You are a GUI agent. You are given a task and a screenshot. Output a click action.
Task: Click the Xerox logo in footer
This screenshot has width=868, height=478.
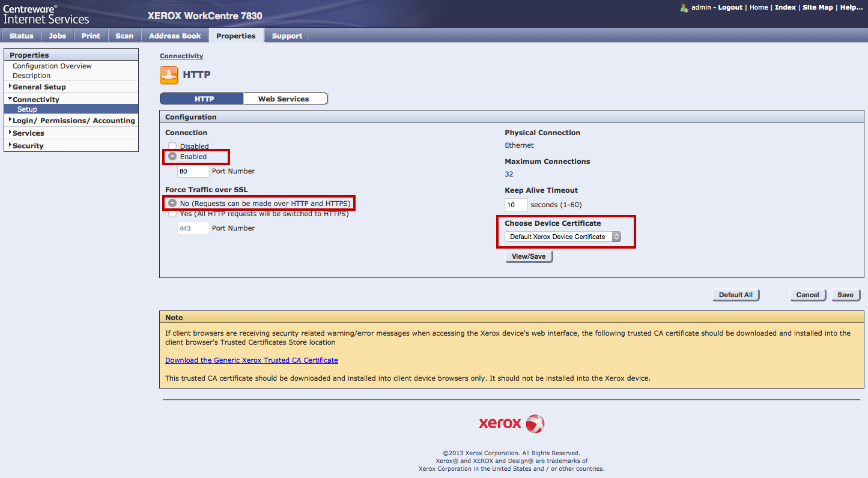[x=512, y=423]
